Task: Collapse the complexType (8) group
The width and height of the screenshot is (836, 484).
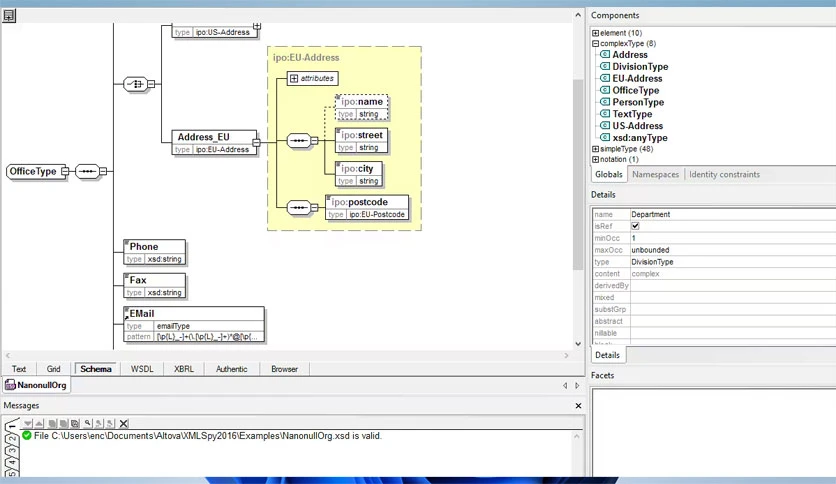Action: [x=596, y=44]
